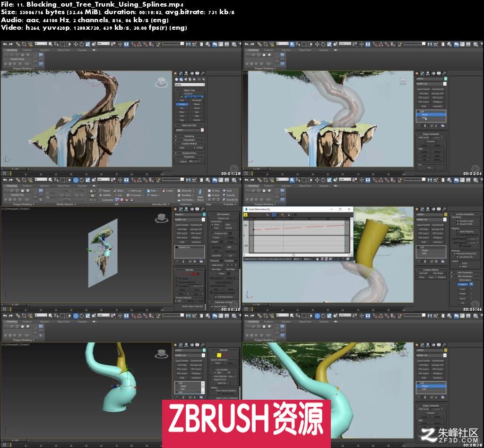The height and width of the screenshot is (448, 484).
Task: Click Rectangle button in the 00:01:28 Object Type
Action: (x=196, y=100)
